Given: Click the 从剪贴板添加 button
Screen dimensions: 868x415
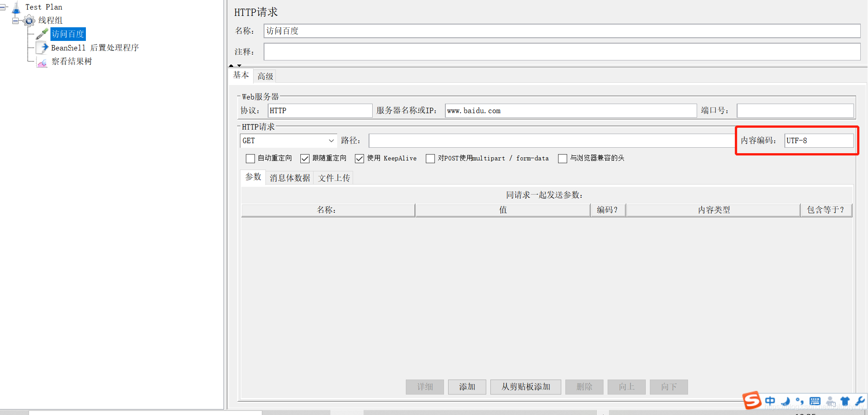Looking at the screenshot, I should point(526,387).
